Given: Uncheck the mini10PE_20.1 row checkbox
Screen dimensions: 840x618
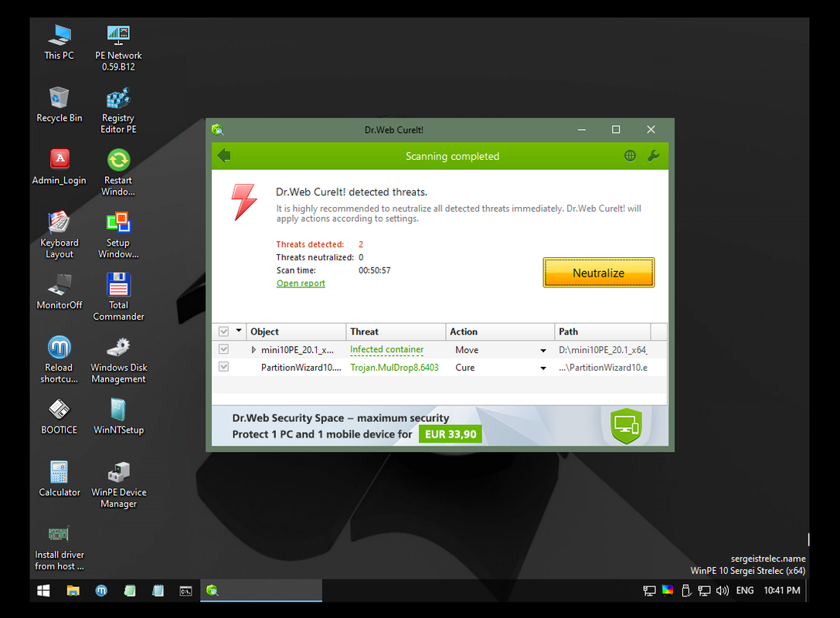Looking at the screenshot, I should (224, 349).
